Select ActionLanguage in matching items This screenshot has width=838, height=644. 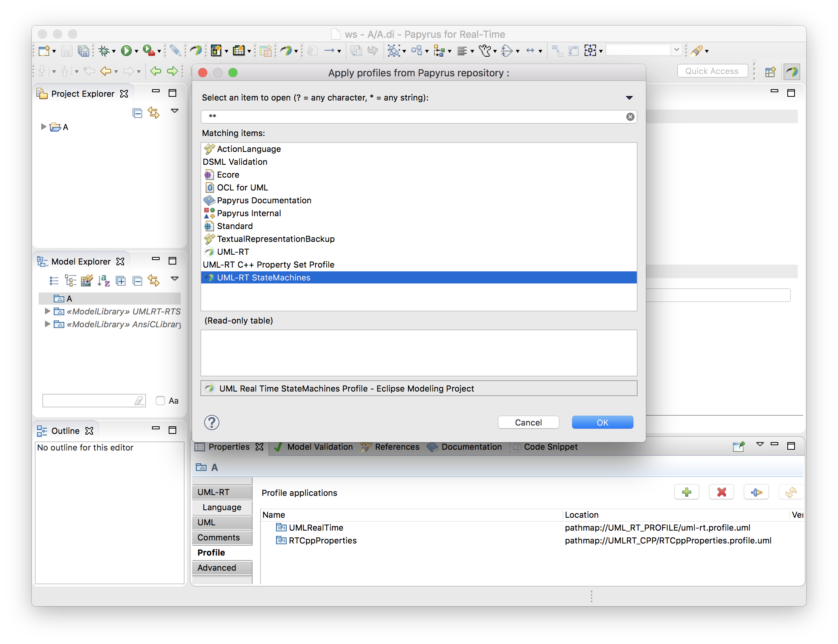[418, 149]
